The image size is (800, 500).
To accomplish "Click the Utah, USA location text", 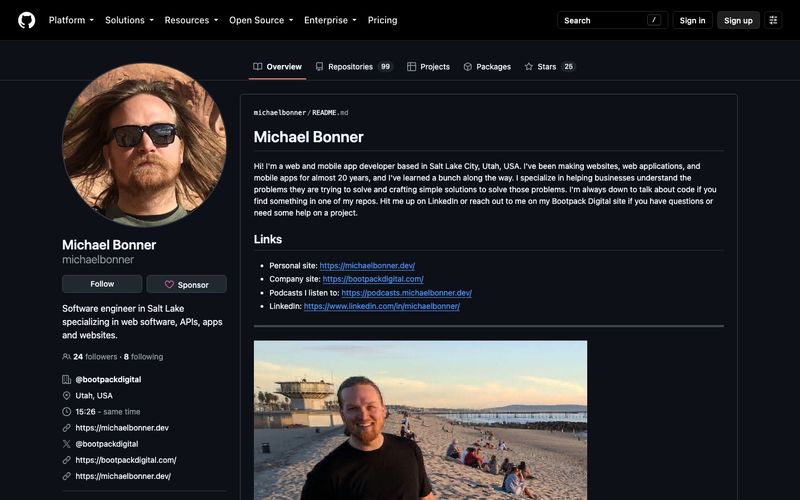I will click(94, 395).
